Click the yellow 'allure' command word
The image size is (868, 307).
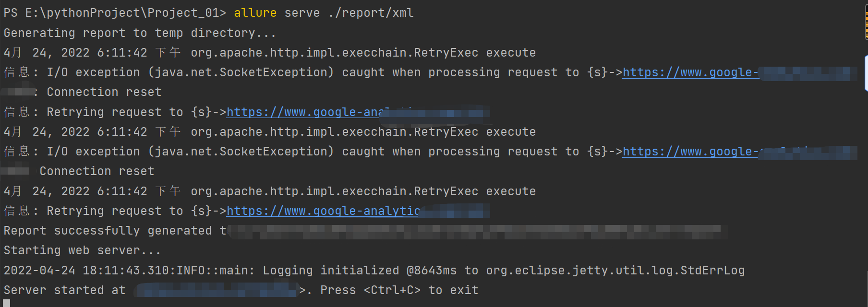pyautogui.click(x=255, y=13)
